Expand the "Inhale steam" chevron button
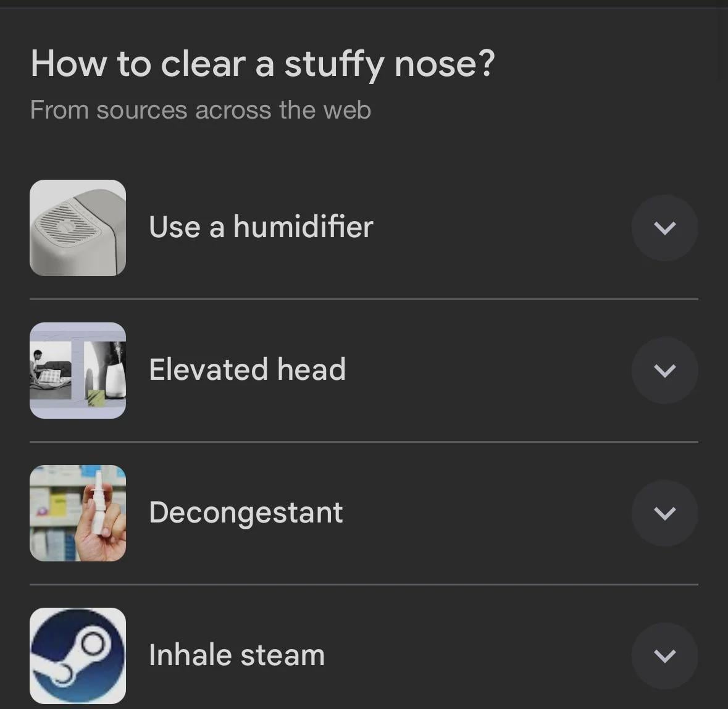 (x=664, y=655)
